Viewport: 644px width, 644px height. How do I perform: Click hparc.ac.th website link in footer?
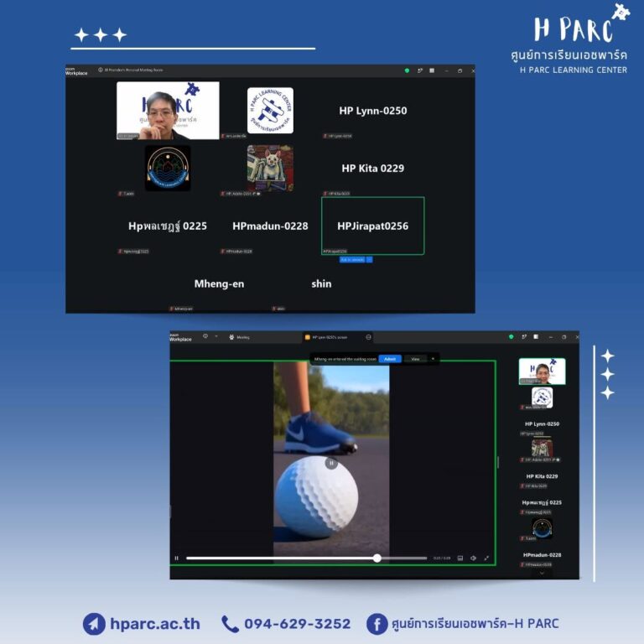pyautogui.click(x=155, y=624)
